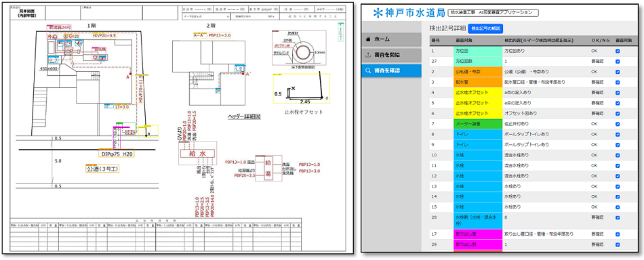Select the 審査を開始 sidebar menu item
The image size is (644, 260).
[391, 55]
